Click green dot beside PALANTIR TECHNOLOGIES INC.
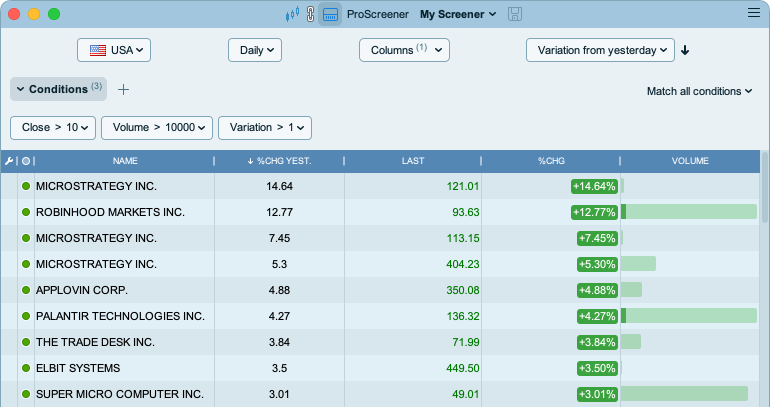This screenshot has width=770, height=407. coord(26,316)
